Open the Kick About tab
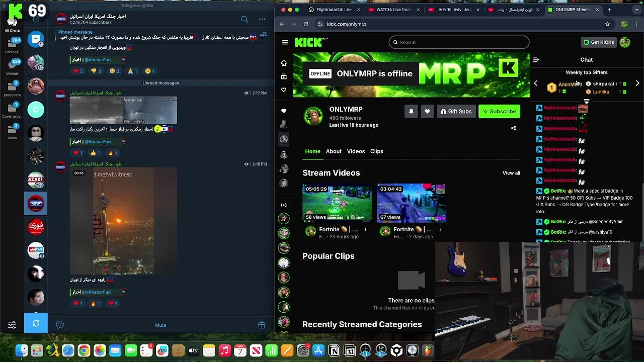The width and height of the screenshot is (644, 362). [x=334, y=151]
